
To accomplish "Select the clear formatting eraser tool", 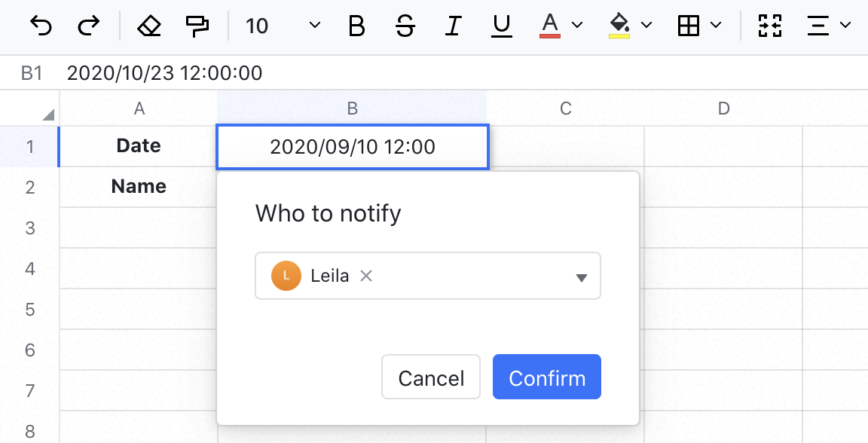I will [149, 26].
